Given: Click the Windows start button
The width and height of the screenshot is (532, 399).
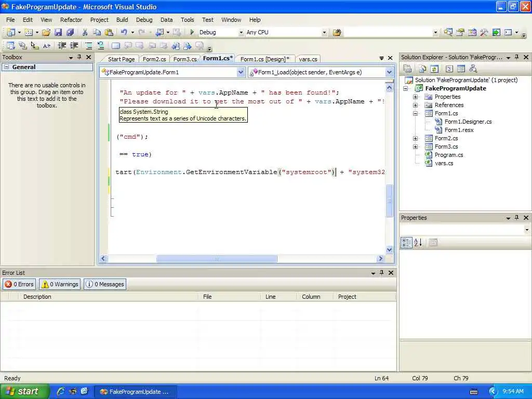Looking at the screenshot, I should pos(24,391).
